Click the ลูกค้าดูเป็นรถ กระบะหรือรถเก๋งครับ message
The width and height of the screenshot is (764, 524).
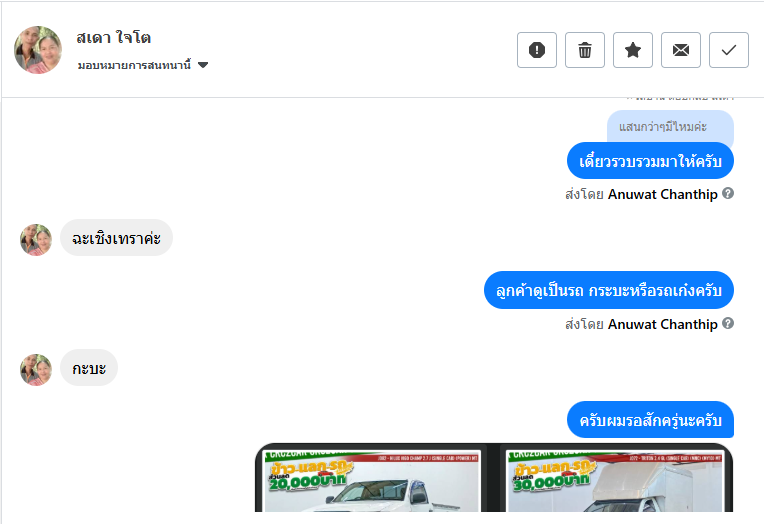point(609,290)
